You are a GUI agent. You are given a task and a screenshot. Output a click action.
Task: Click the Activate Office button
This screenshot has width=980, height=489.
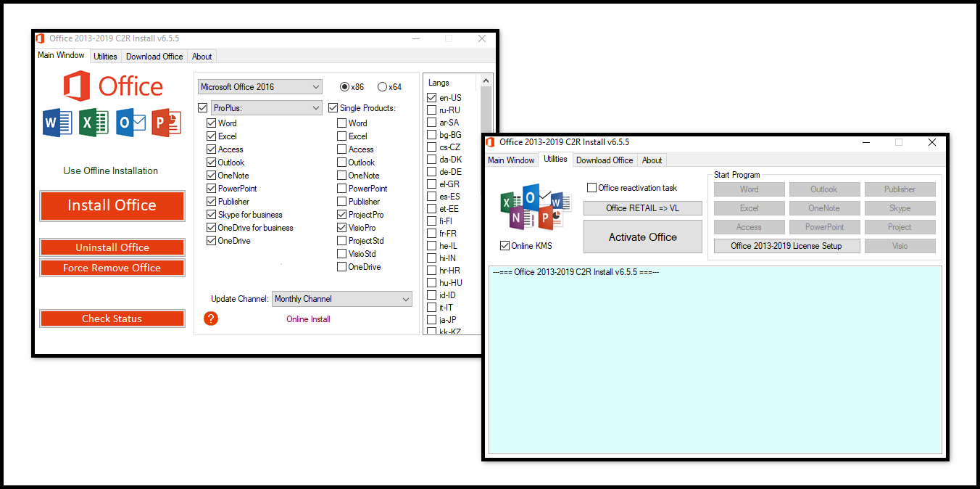coord(643,237)
